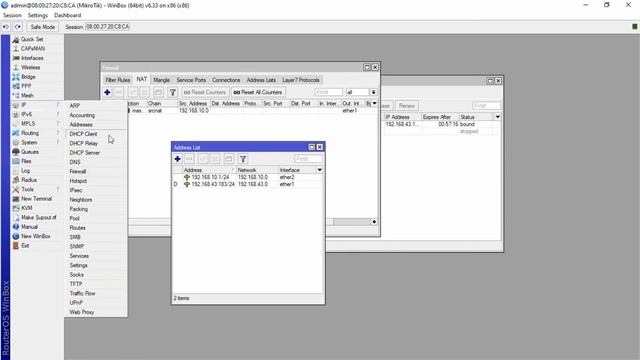Click the Find field in DHCP Client window
640x360 pixels.
tap(486, 106)
